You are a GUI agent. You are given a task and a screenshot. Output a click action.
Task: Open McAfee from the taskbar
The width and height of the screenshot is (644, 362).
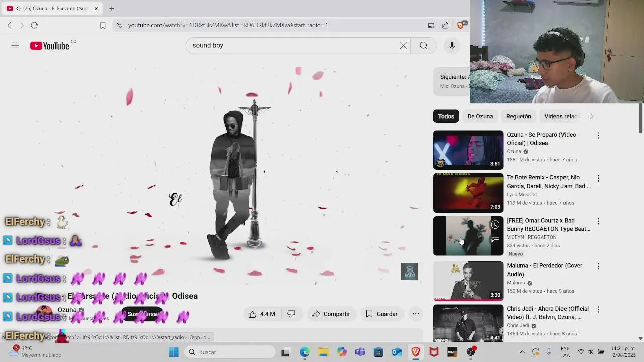(x=434, y=352)
